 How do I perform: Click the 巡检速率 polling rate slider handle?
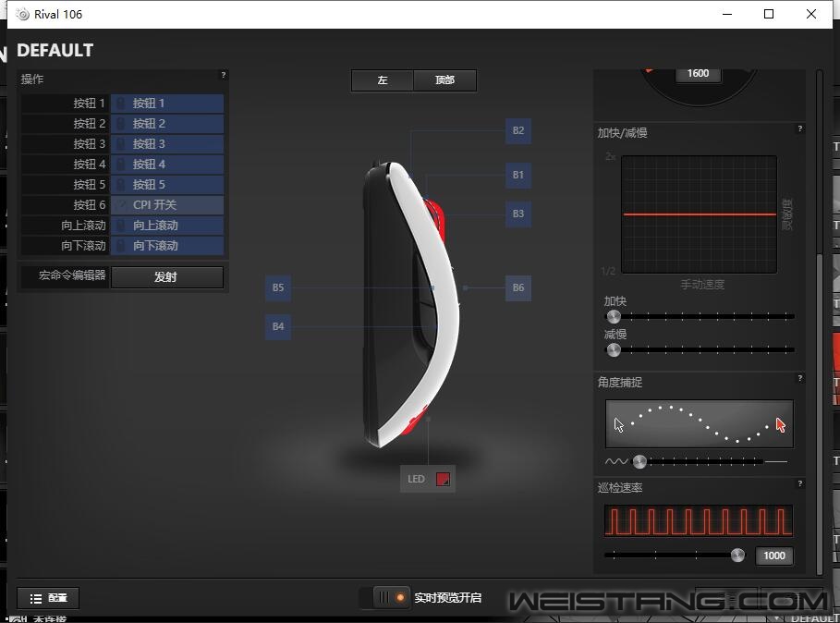pos(737,556)
